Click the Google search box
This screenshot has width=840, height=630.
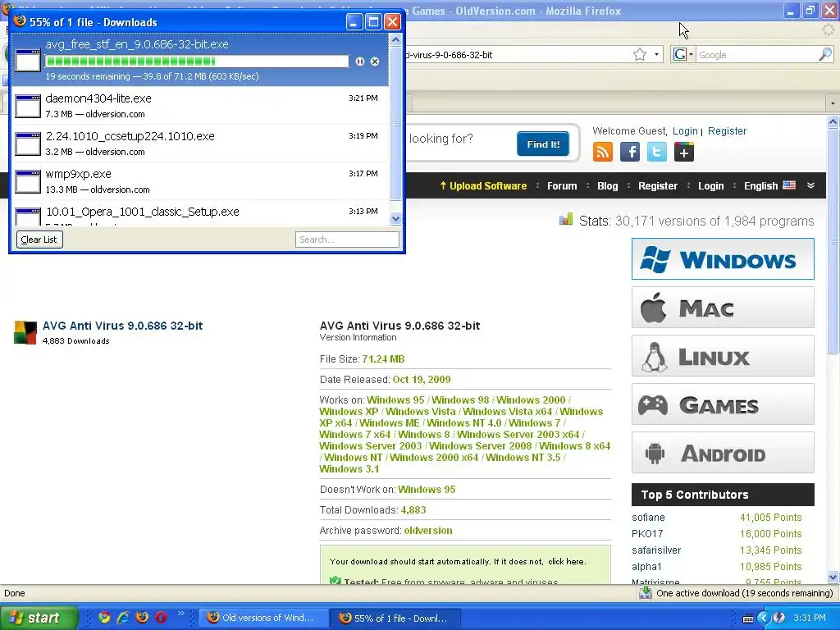tap(756, 55)
